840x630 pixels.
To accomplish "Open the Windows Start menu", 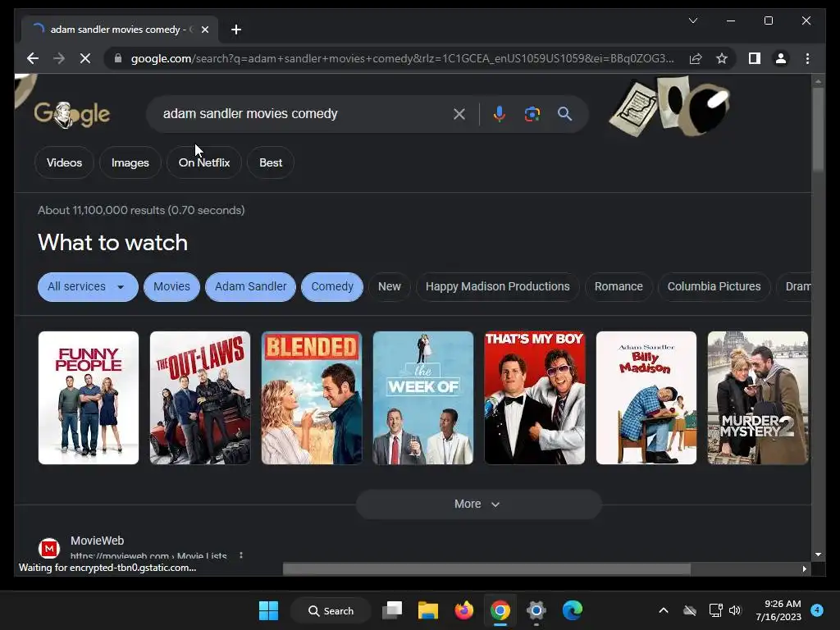I will pyautogui.click(x=268, y=610).
